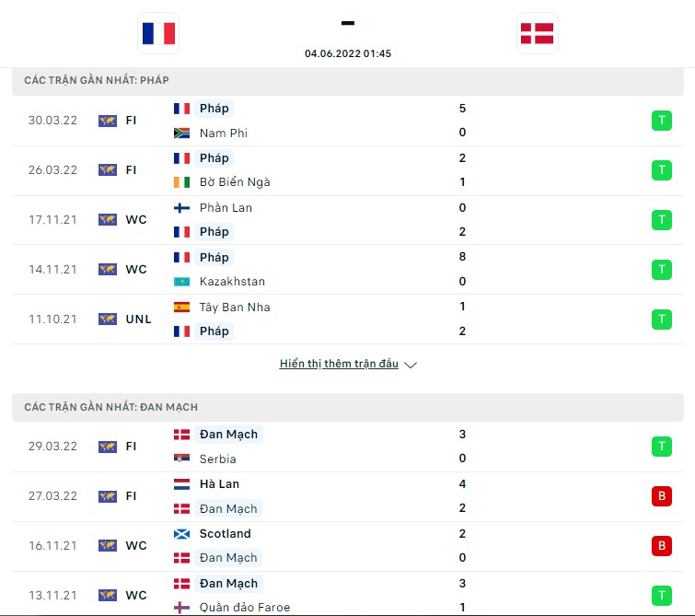Open the Hiển thị thêm trận đấu link
This screenshot has height=616, width=695.
[x=339, y=364]
